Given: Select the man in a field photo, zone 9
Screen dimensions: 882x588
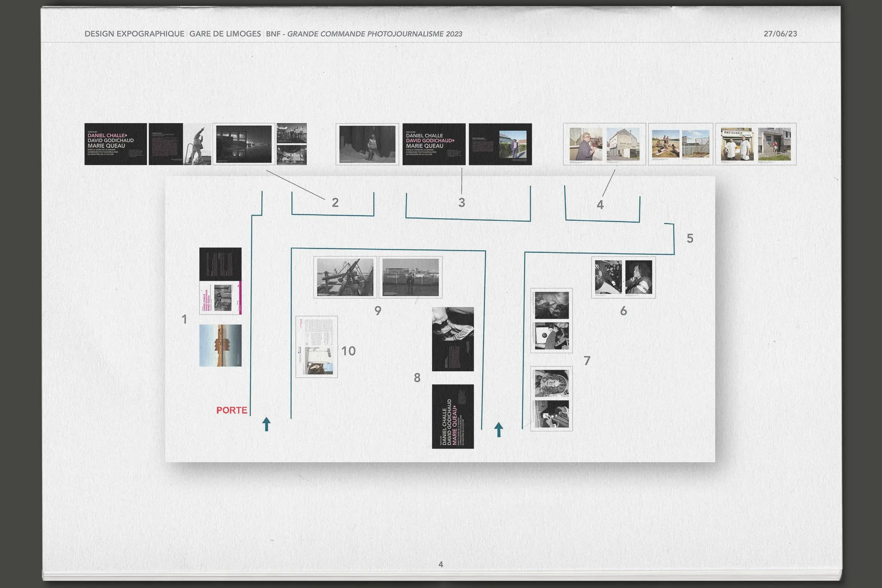Looking at the screenshot, I should tap(411, 277).
